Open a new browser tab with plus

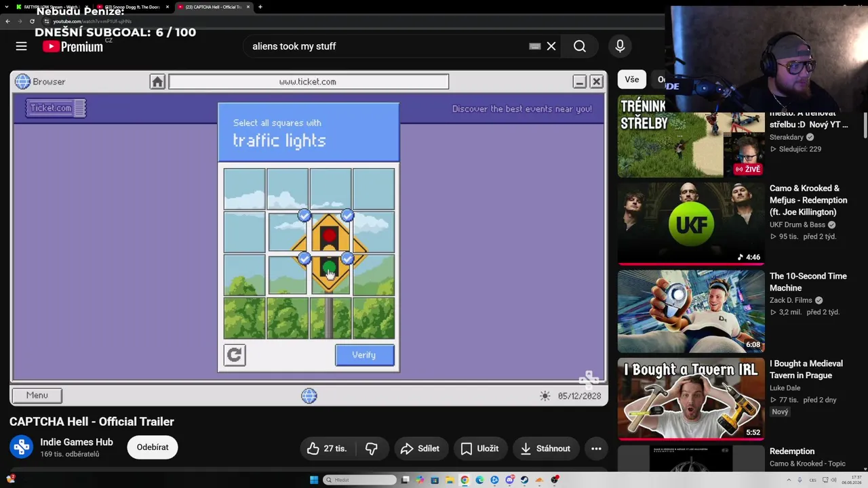tap(260, 7)
